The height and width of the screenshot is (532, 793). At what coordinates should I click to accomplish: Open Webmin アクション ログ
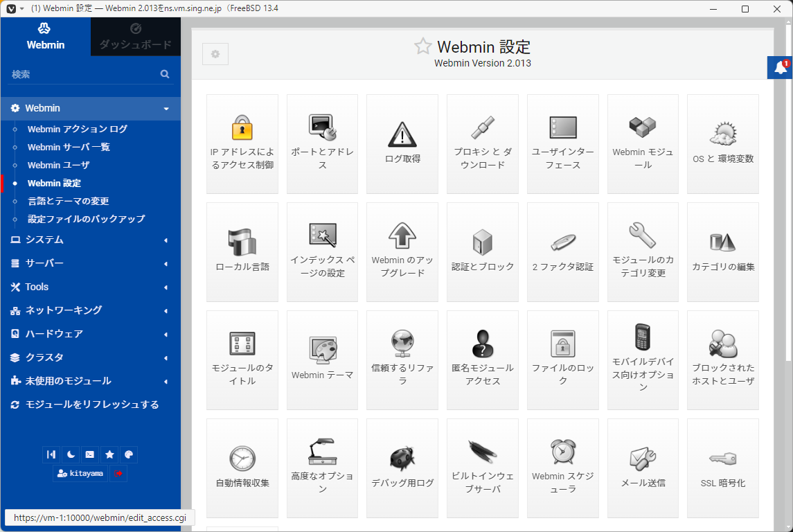pyautogui.click(x=78, y=129)
